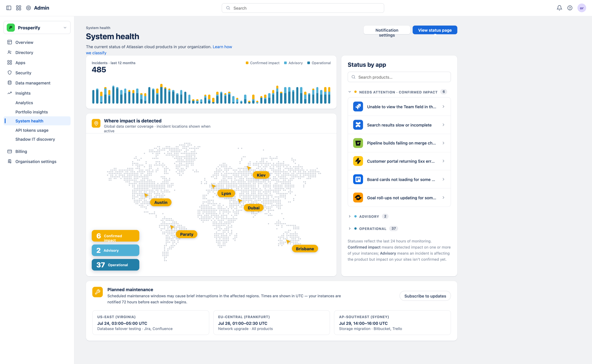Click the Prosperify green P logo
This screenshot has height=364, width=592.
pyautogui.click(x=11, y=28)
